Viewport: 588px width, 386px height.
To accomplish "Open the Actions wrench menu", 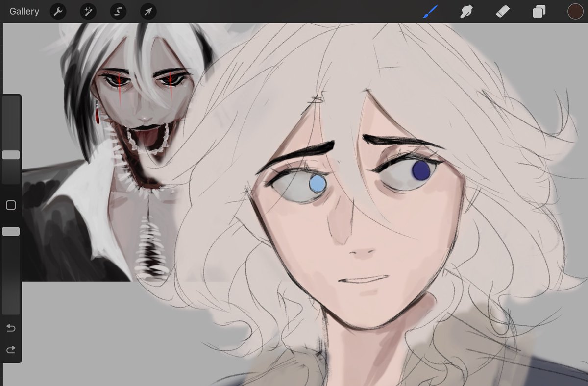I will pyautogui.click(x=58, y=11).
